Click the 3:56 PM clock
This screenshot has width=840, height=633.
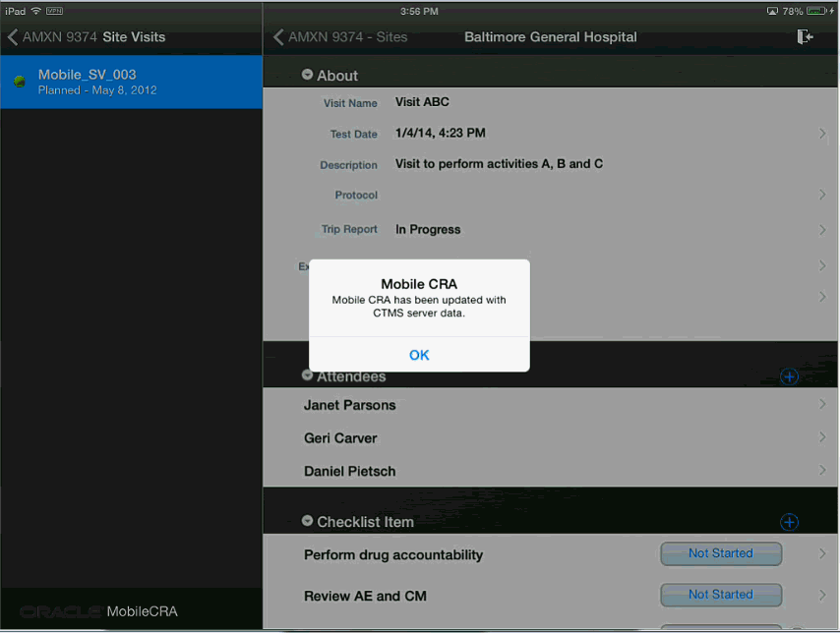click(419, 11)
